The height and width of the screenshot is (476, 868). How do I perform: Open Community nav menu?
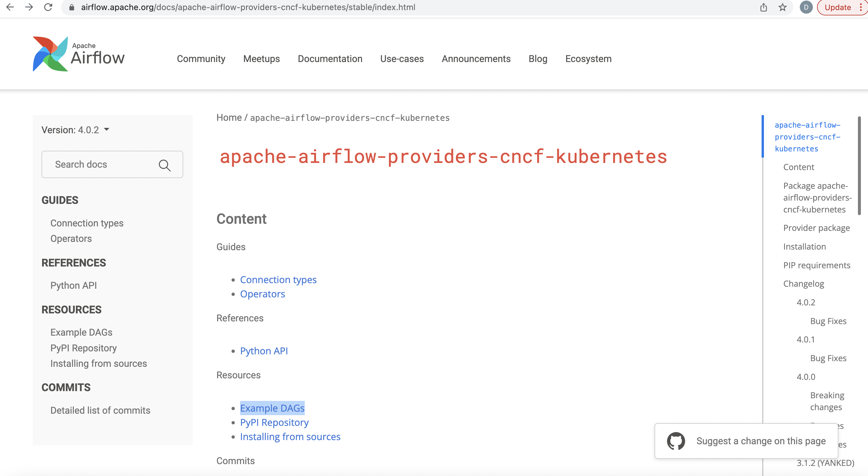(x=201, y=59)
